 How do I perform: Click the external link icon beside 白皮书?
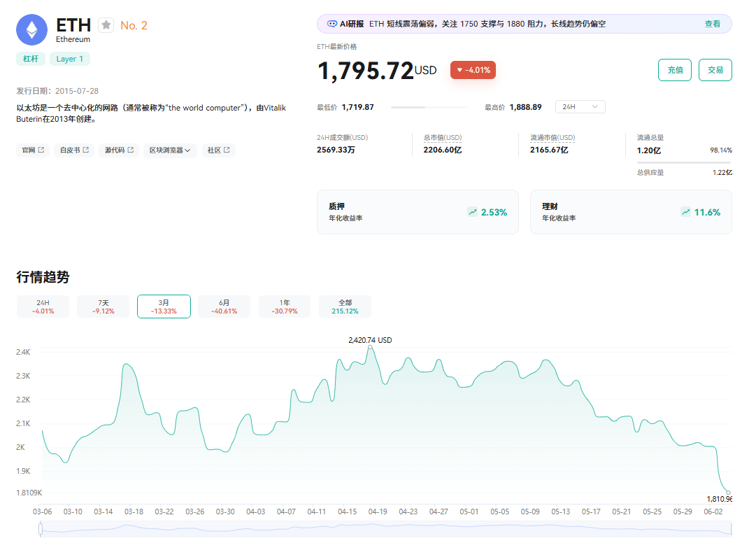coord(86,150)
